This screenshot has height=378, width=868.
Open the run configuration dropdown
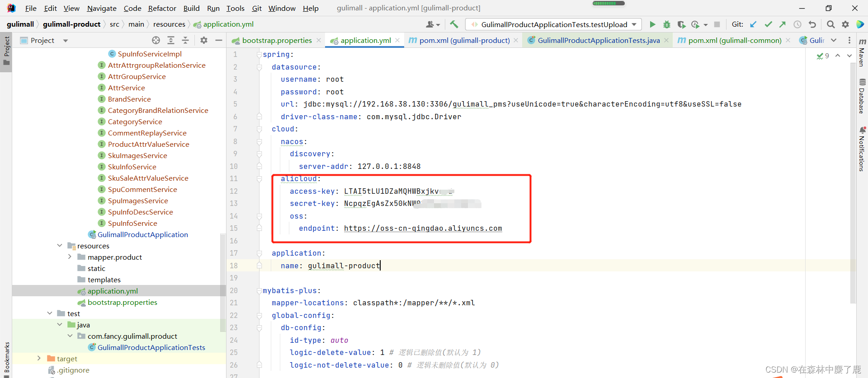click(554, 24)
